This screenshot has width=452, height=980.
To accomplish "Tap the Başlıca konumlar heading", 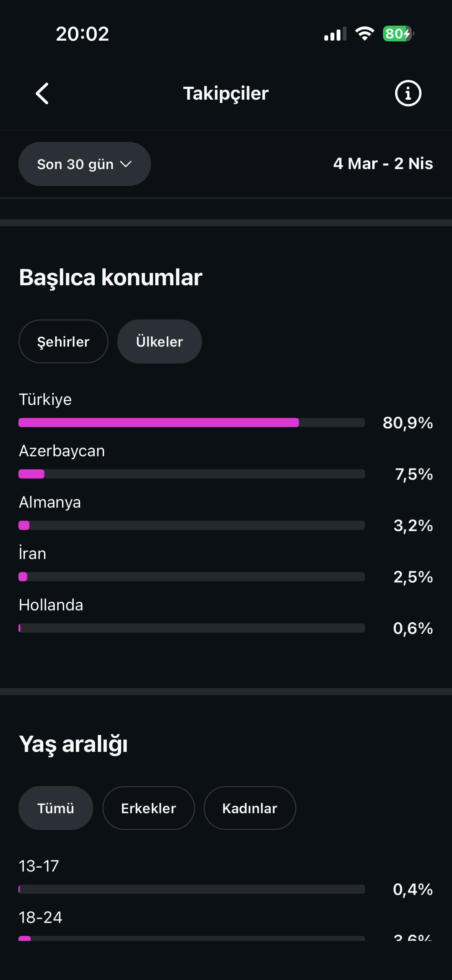I will [111, 277].
